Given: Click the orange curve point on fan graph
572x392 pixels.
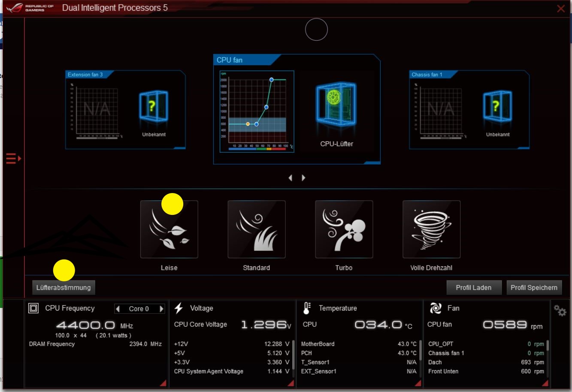Looking at the screenshot, I should click(248, 124).
